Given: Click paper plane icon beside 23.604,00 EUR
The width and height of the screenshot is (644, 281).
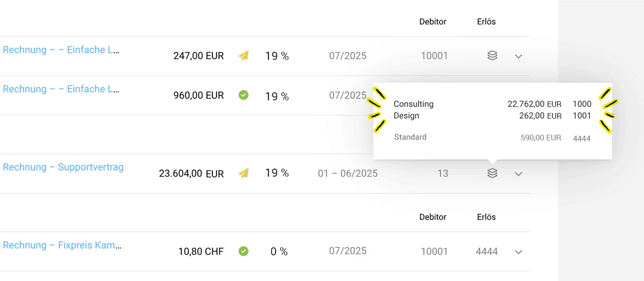Looking at the screenshot, I should point(243,173).
